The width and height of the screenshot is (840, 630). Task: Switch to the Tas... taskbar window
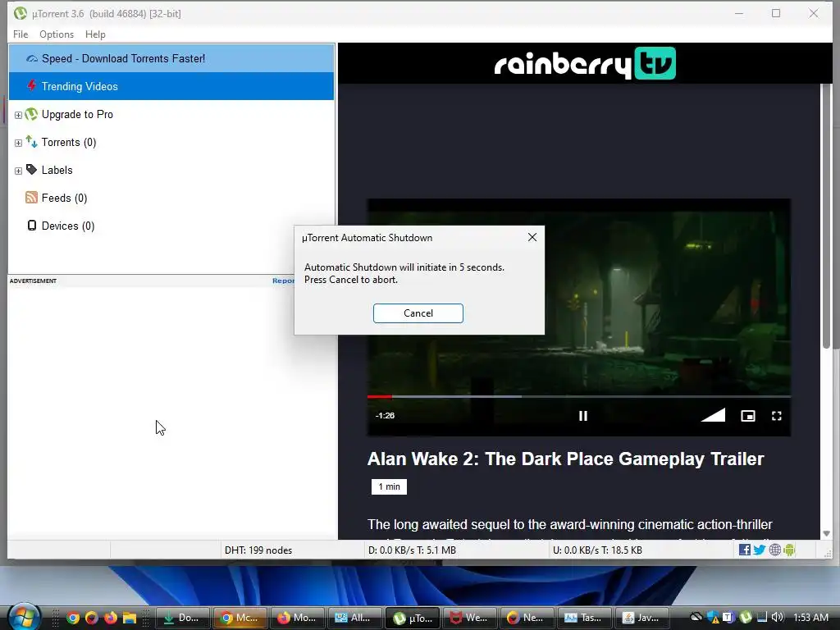click(x=584, y=618)
